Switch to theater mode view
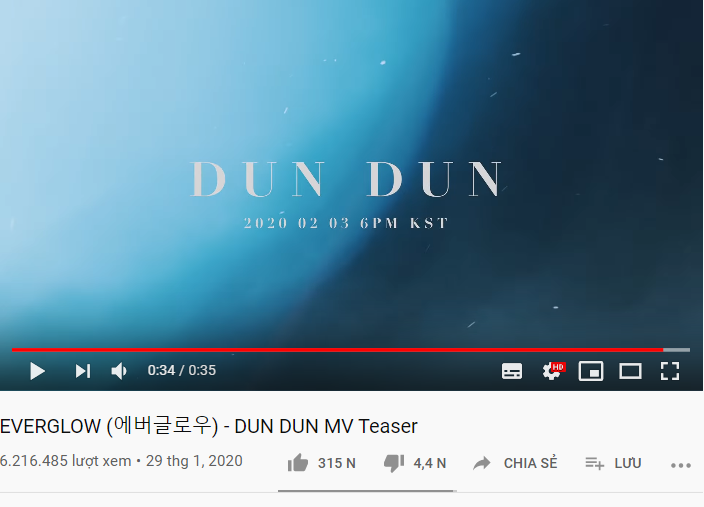This screenshot has height=507, width=704. click(630, 371)
